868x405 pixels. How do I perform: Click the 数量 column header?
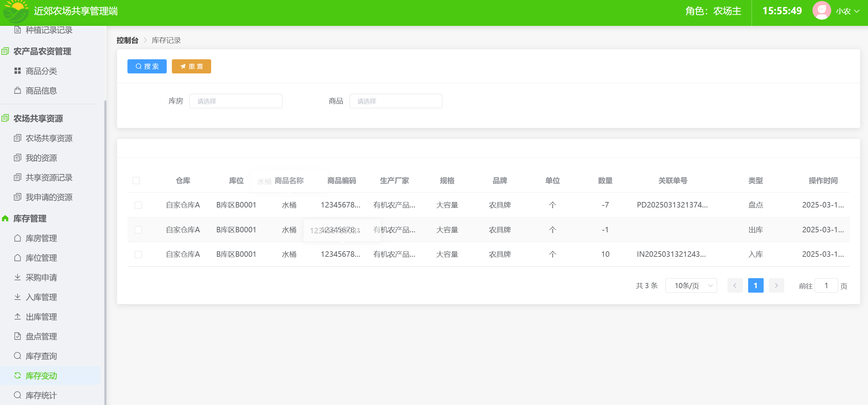pyautogui.click(x=605, y=181)
